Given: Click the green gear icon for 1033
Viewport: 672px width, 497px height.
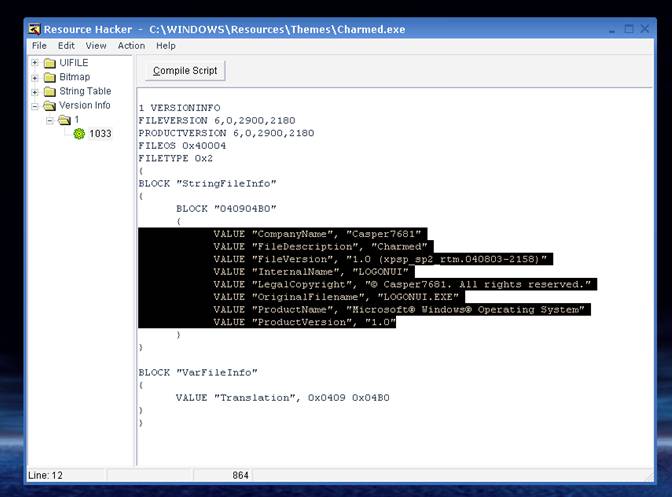Looking at the screenshot, I should [79, 134].
